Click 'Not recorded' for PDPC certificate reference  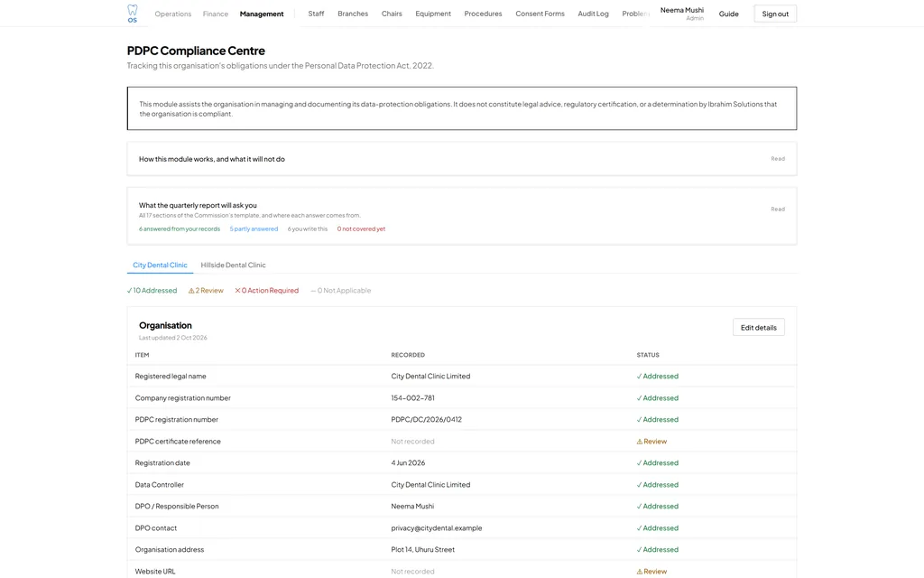coord(412,441)
